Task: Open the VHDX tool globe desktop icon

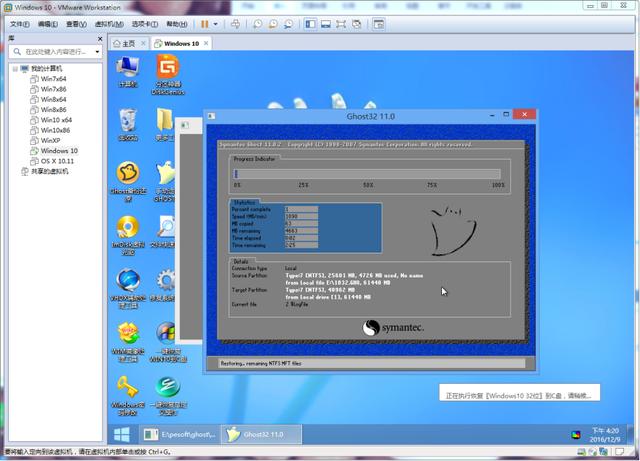Action: pyautogui.click(x=128, y=289)
